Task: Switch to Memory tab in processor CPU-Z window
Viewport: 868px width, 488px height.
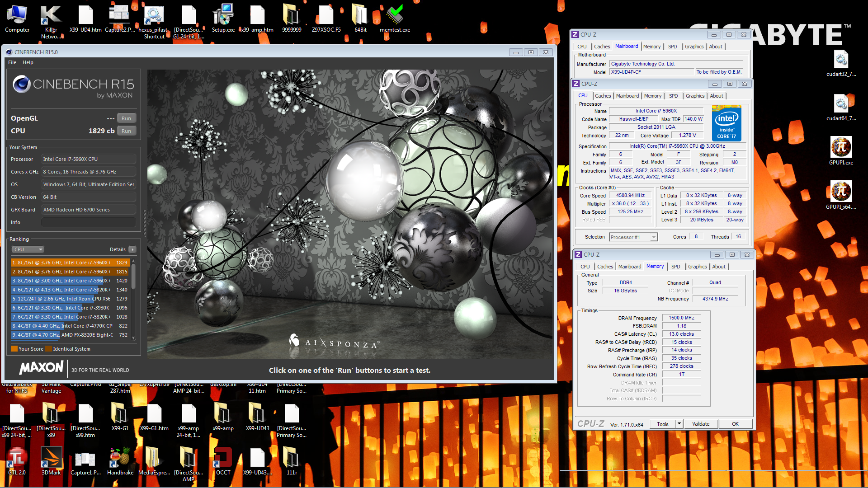Action: pyautogui.click(x=652, y=96)
